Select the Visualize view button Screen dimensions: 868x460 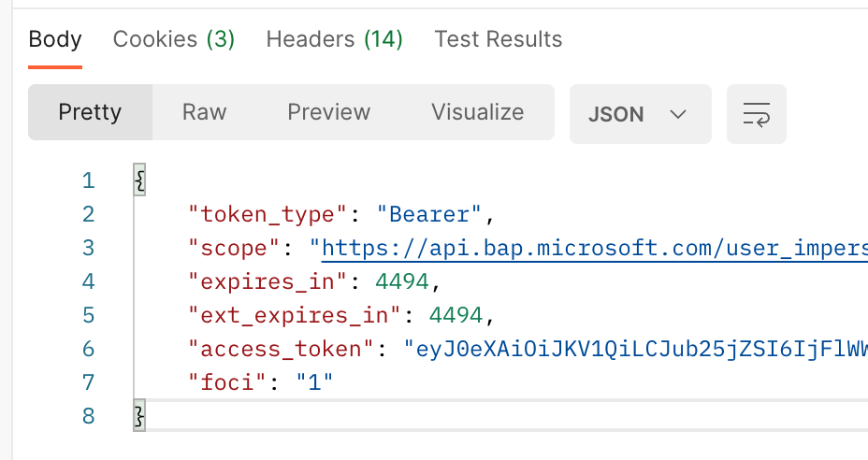pos(477,112)
